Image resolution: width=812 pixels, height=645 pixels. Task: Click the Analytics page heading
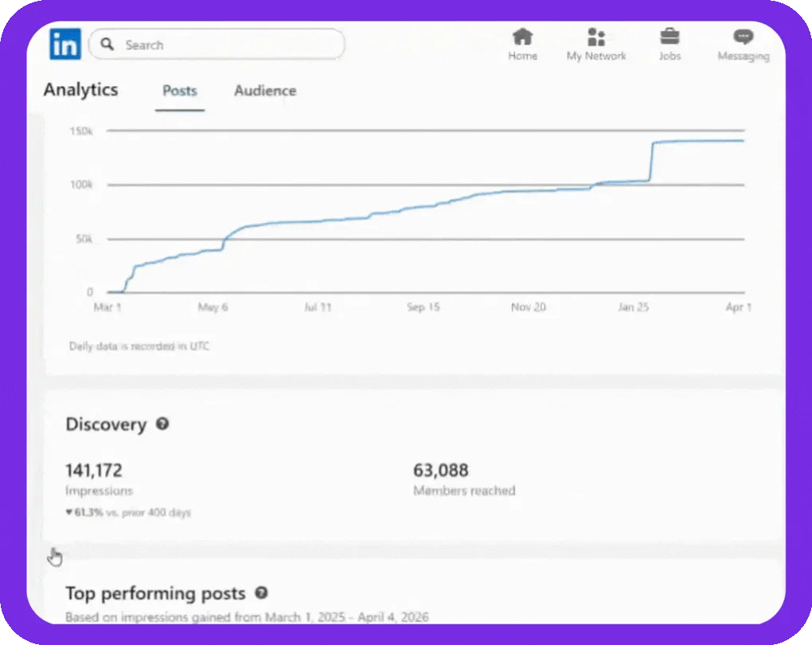click(80, 90)
